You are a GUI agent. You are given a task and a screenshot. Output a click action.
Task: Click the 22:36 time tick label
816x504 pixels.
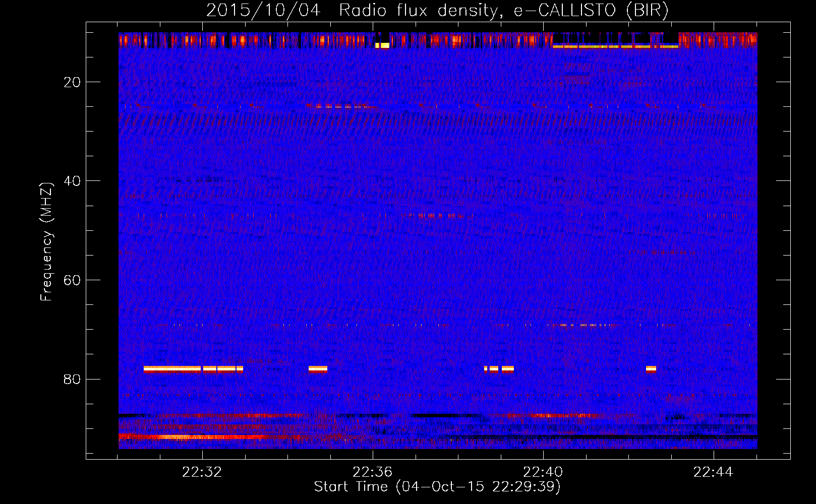(x=373, y=472)
